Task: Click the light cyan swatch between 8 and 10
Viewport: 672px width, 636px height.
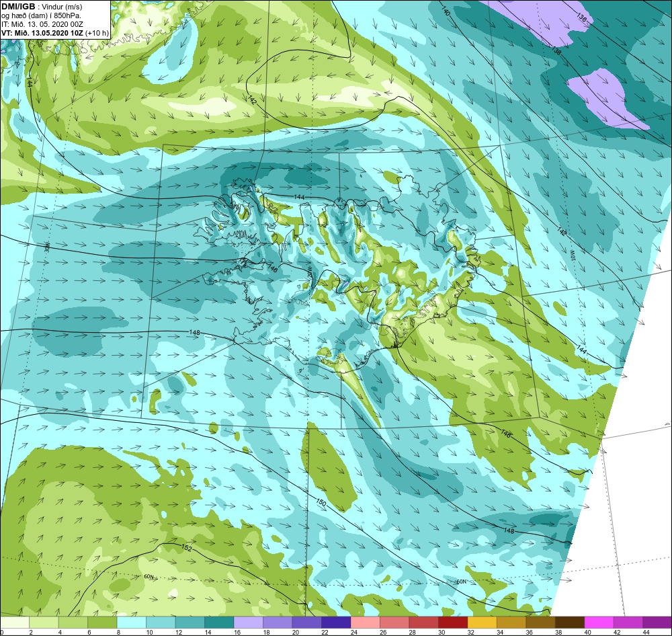Action: pos(132,623)
